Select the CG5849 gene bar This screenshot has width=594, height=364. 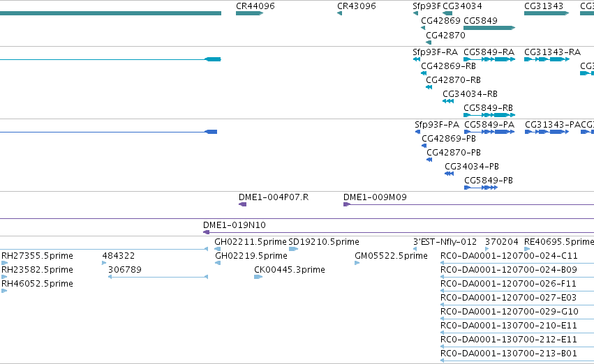tap(489, 28)
